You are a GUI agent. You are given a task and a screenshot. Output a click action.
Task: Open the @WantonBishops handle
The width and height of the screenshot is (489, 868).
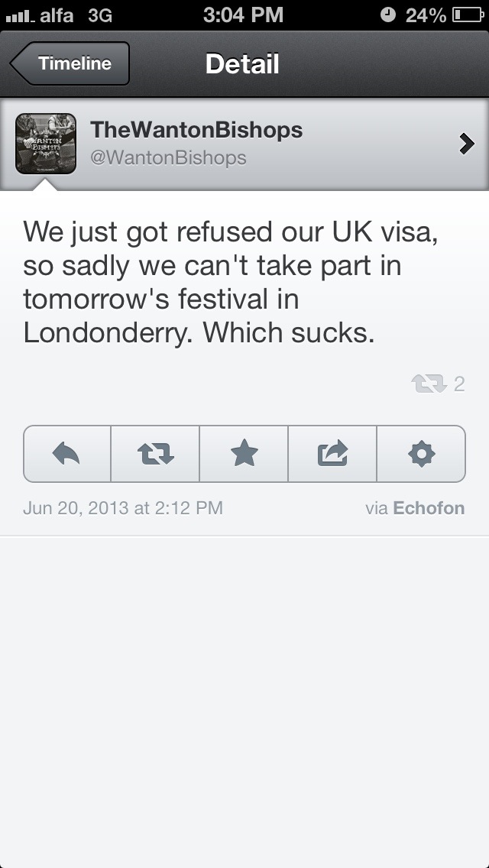pyautogui.click(x=168, y=157)
